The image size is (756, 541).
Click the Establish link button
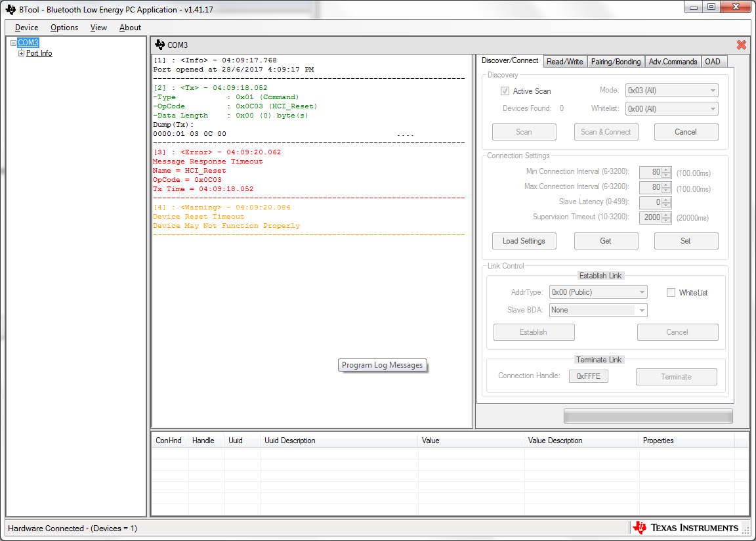click(x=534, y=332)
